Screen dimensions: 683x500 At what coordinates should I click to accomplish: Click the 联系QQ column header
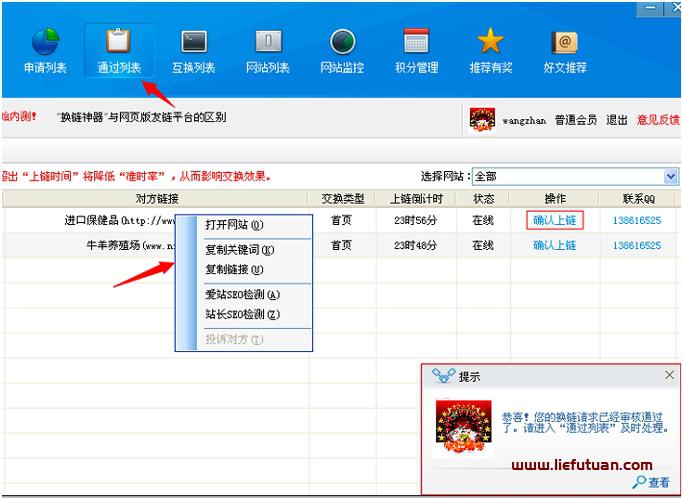(638, 199)
